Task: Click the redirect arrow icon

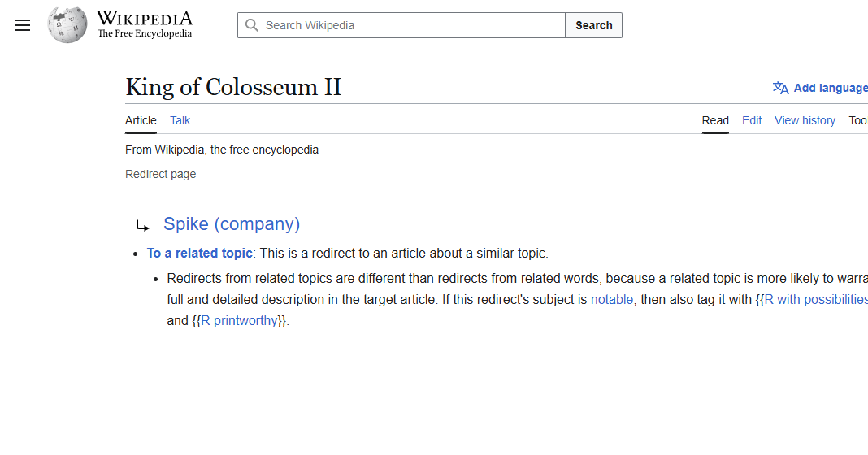Action: click(x=143, y=226)
